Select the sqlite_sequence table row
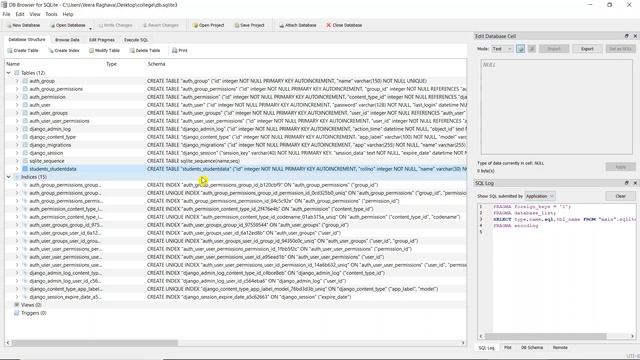This screenshot has height=360, width=640. tap(236, 161)
